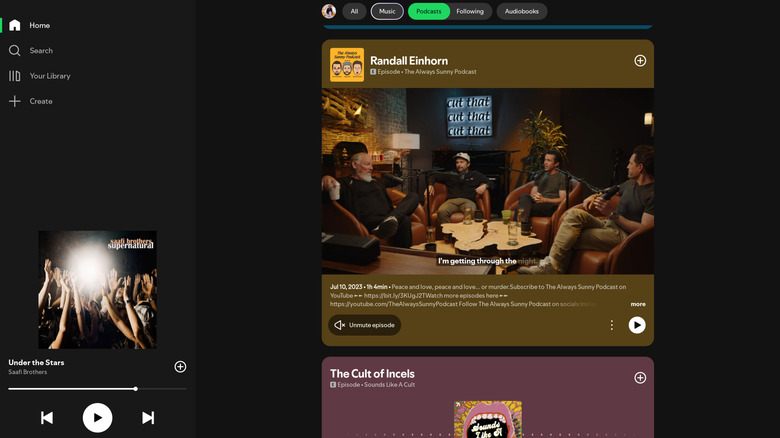Expand episode description with more link
The height and width of the screenshot is (438, 780).
[x=638, y=304]
